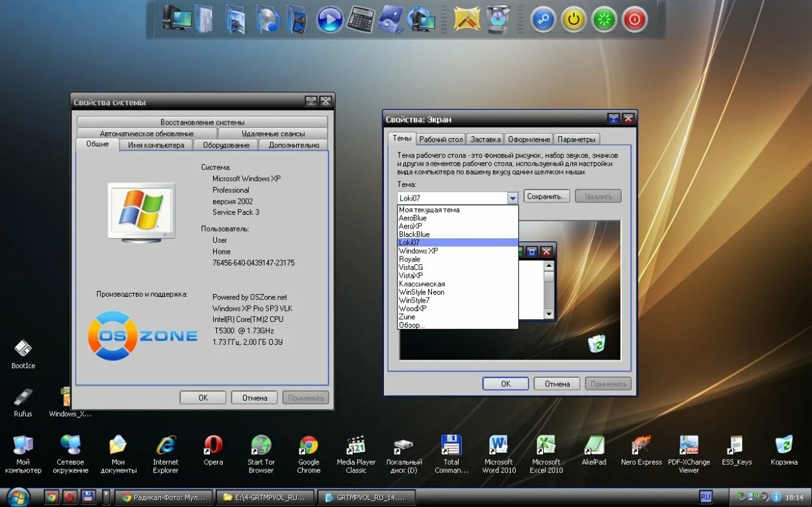
Task: Choose Windows XP theme in list
Action: click(x=458, y=251)
